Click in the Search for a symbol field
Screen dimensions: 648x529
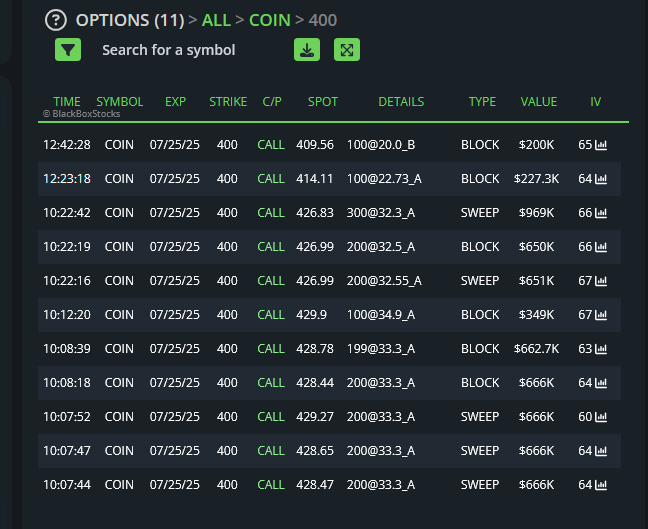click(x=169, y=50)
